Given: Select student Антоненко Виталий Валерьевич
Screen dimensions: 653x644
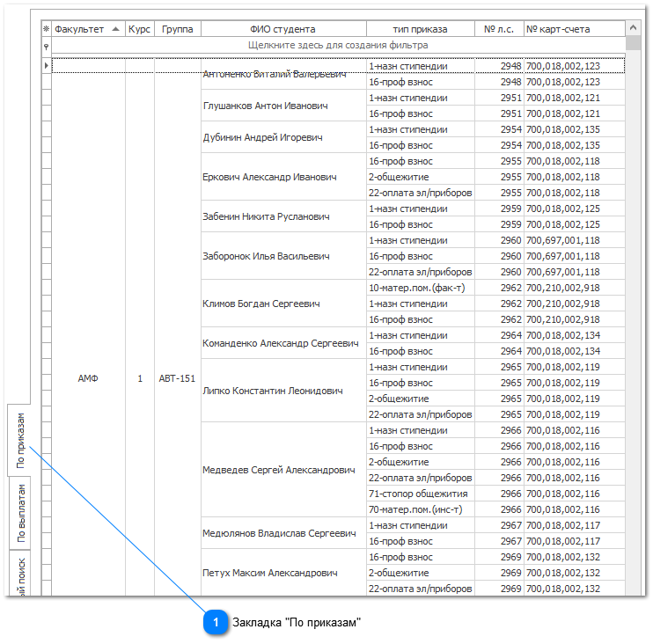Looking at the screenshot, I should [x=283, y=74].
